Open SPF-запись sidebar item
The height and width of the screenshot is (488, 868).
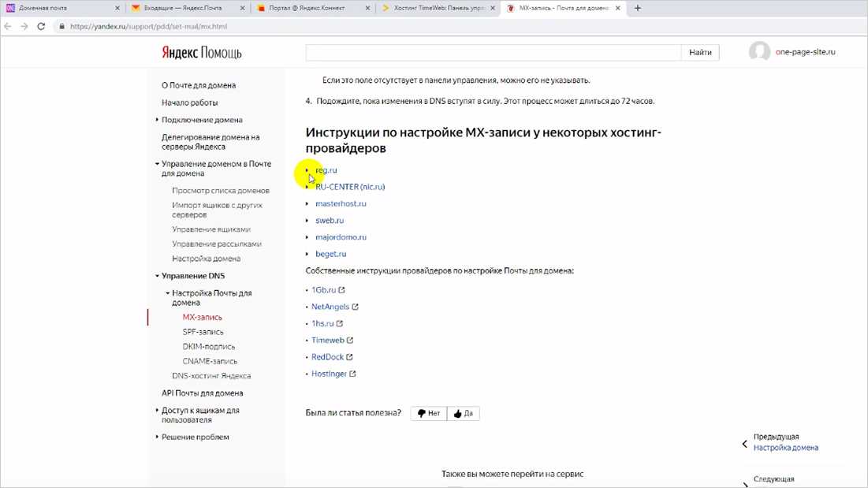click(x=203, y=332)
